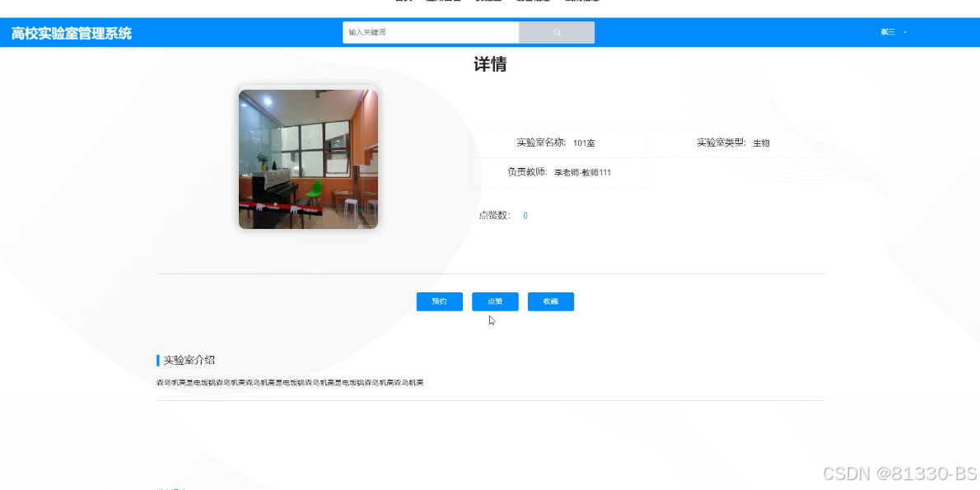This screenshot has height=490, width=980.
Task: Open the laboratory photo thumbnail
Action: (308, 159)
